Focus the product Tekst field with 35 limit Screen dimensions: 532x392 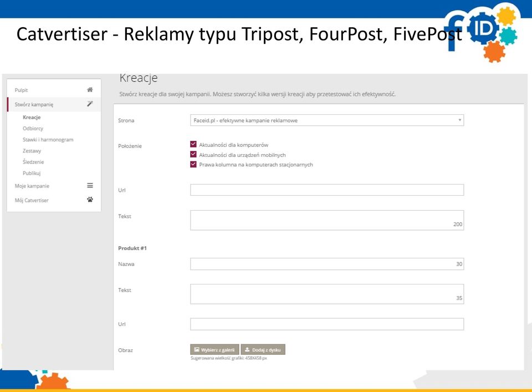[x=327, y=294]
